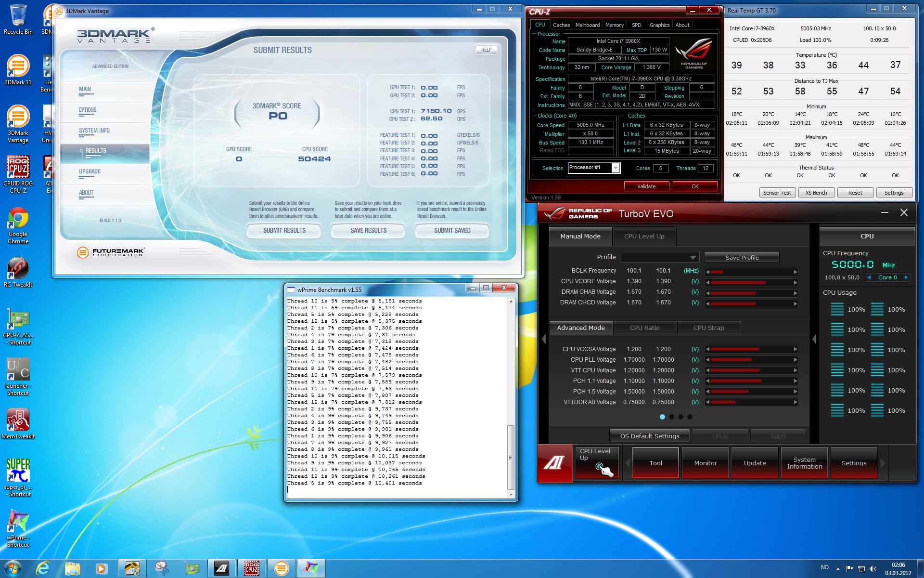Switch to 3DMark Vantage taskbar button
924x578 pixels.
[282, 569]
